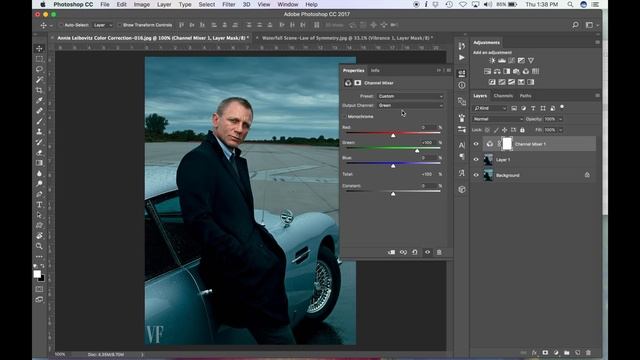The height and width of the screenshot is (360, 640).
Task: Add a Black & White adjustment
Action: tap(507, 71)
